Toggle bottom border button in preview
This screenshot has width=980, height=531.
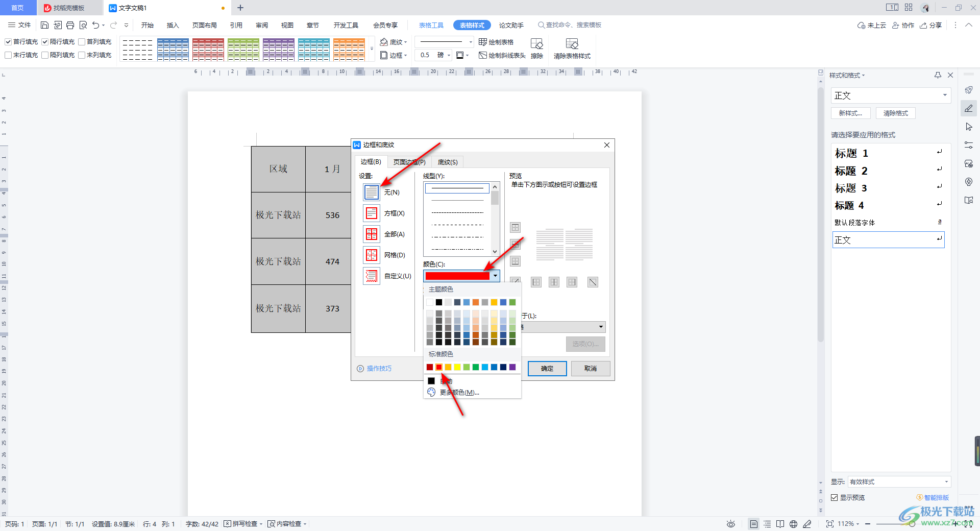(516, 261)
